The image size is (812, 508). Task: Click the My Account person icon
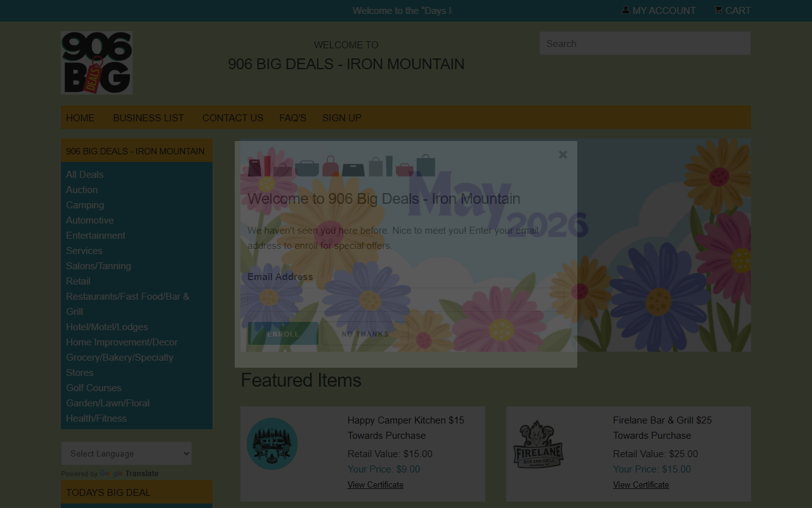[625, 10]
